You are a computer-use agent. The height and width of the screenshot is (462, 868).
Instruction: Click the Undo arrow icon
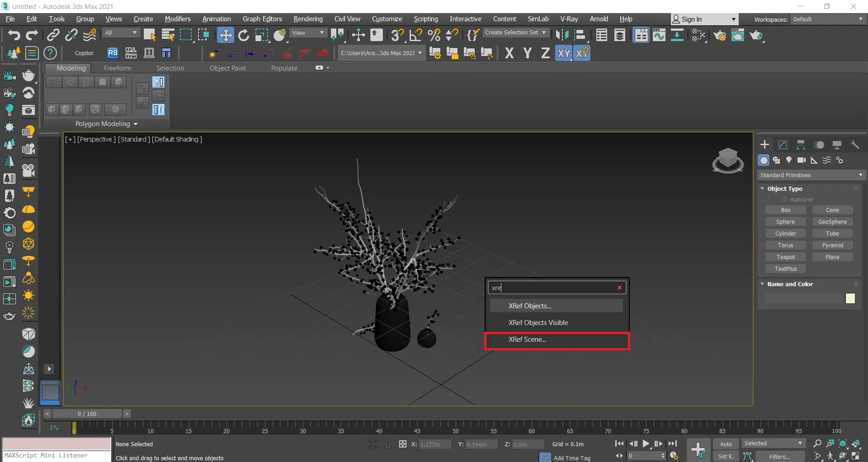tap(14, 35)
